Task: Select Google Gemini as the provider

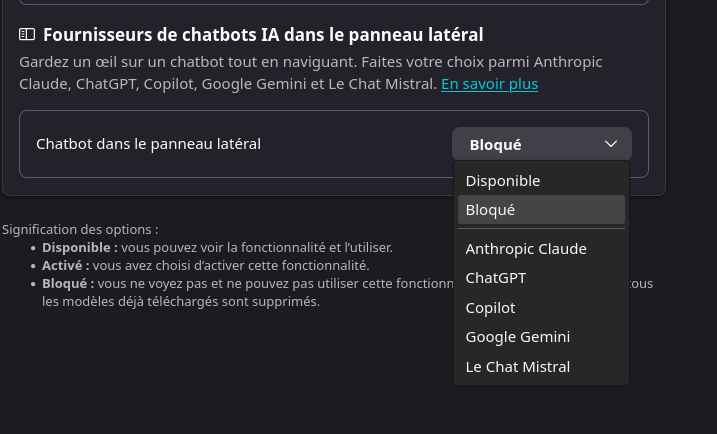Action: pyautogui.click(x=517, y=337)
